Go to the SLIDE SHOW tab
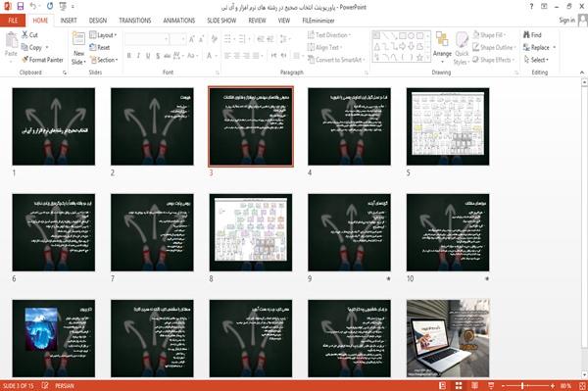The height and width of the screenshot is (391, 588). click(x=221, y=21)
